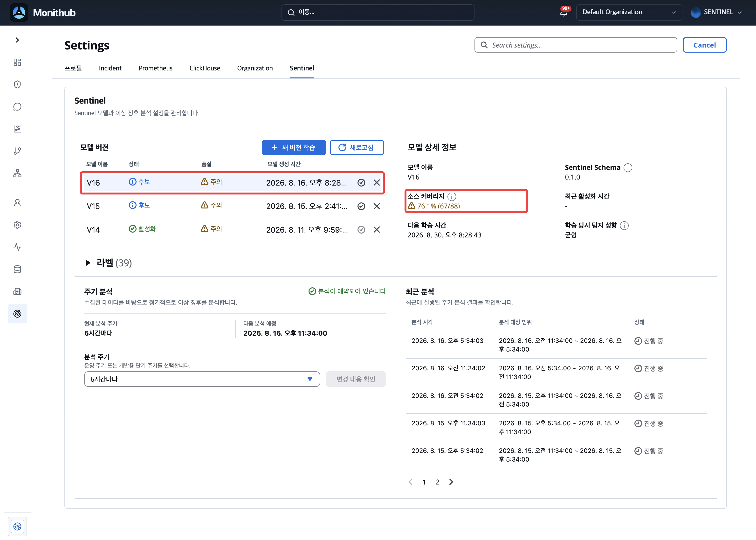This screenshot has height=540, width=756.
Task: Switch to the ClickHouse tab
Action: [205, 68]
